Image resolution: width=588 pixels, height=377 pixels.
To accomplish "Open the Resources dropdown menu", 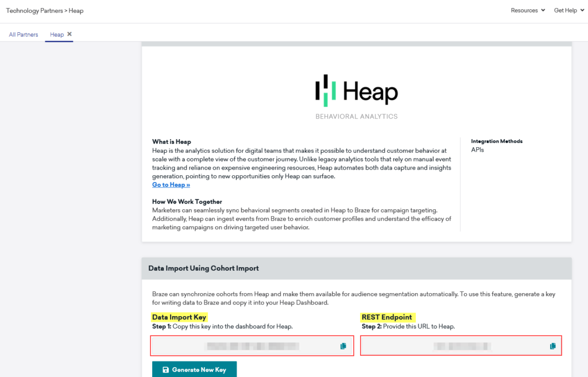I will click(528, 10).
